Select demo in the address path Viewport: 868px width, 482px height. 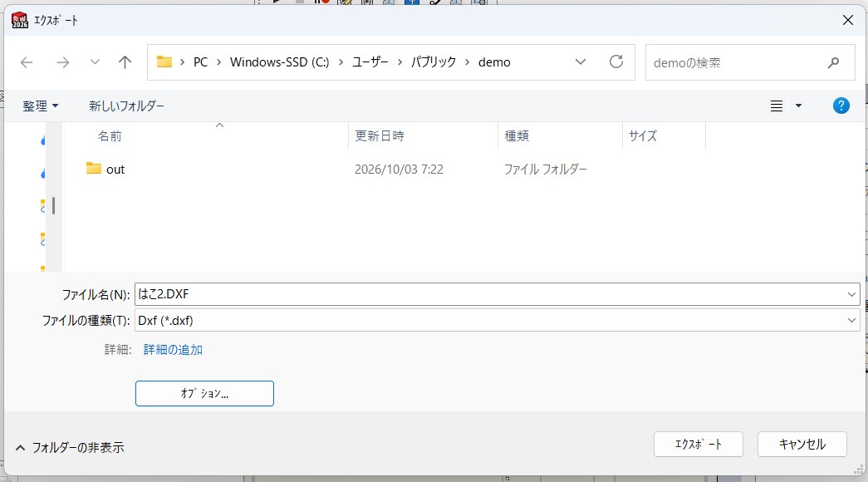pos(494,62)
